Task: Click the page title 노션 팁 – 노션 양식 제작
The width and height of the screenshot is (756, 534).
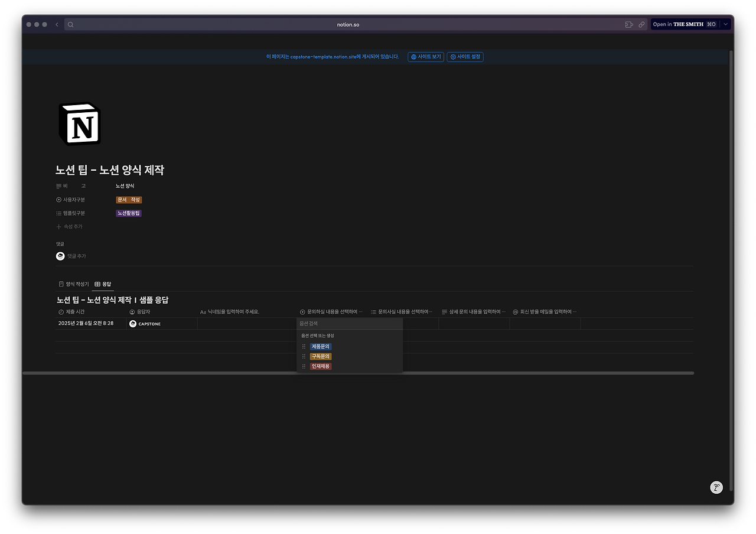Action: [110, 170]
